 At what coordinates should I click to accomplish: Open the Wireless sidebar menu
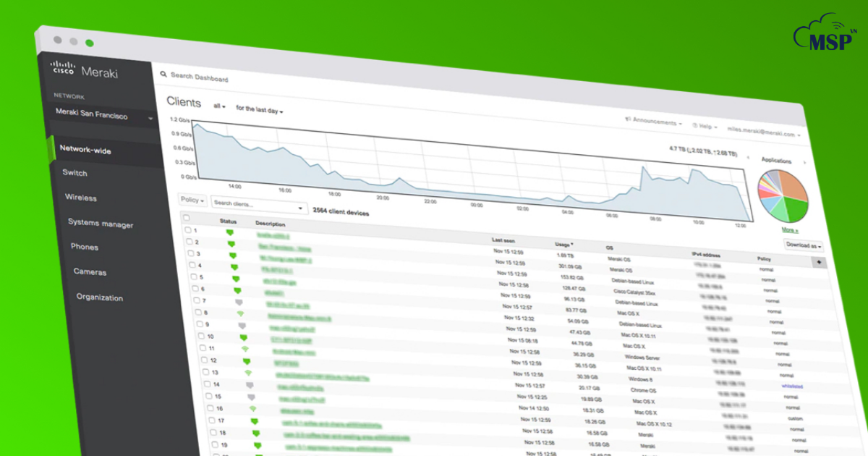pyautogui.click(x=80, y=198)
